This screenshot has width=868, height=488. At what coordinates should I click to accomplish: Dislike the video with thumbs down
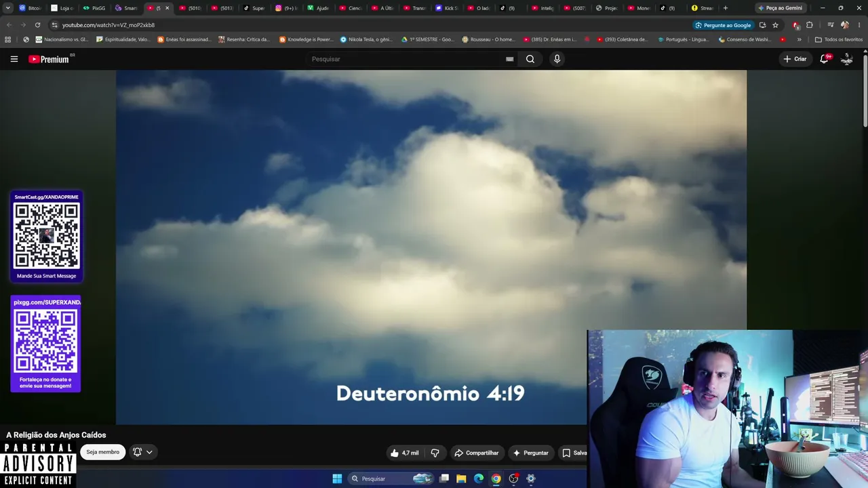[x=435, y=453]
